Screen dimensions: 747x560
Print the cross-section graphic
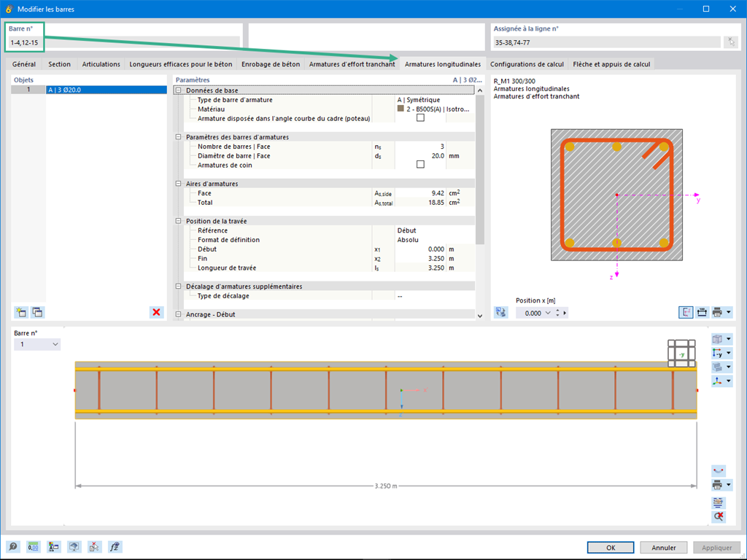(717, 312)
